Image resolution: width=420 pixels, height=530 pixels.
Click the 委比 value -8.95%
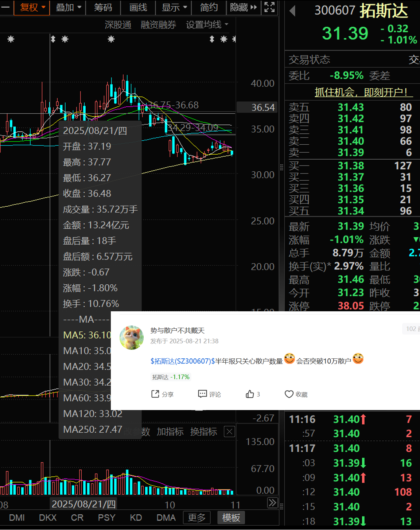tap(346, 75)
